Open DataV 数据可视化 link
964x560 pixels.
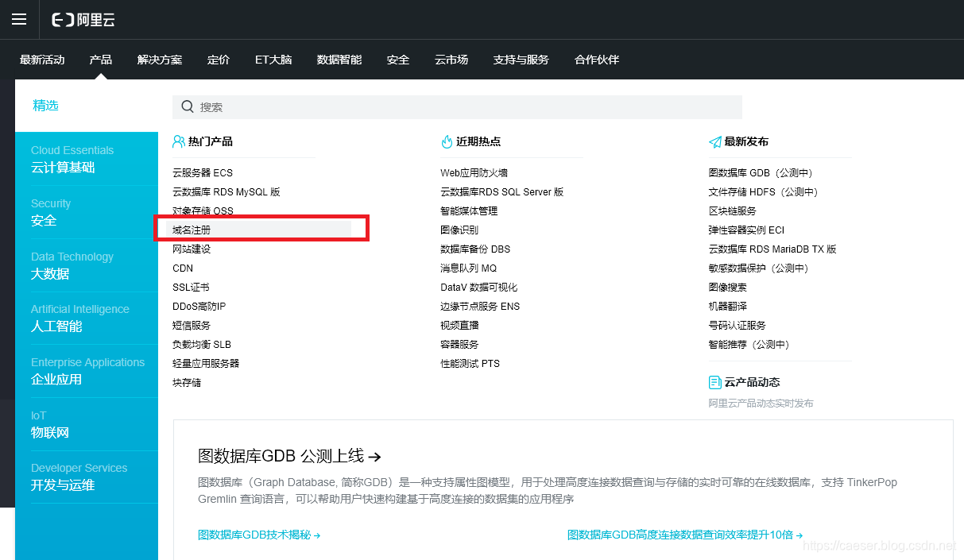479,287
